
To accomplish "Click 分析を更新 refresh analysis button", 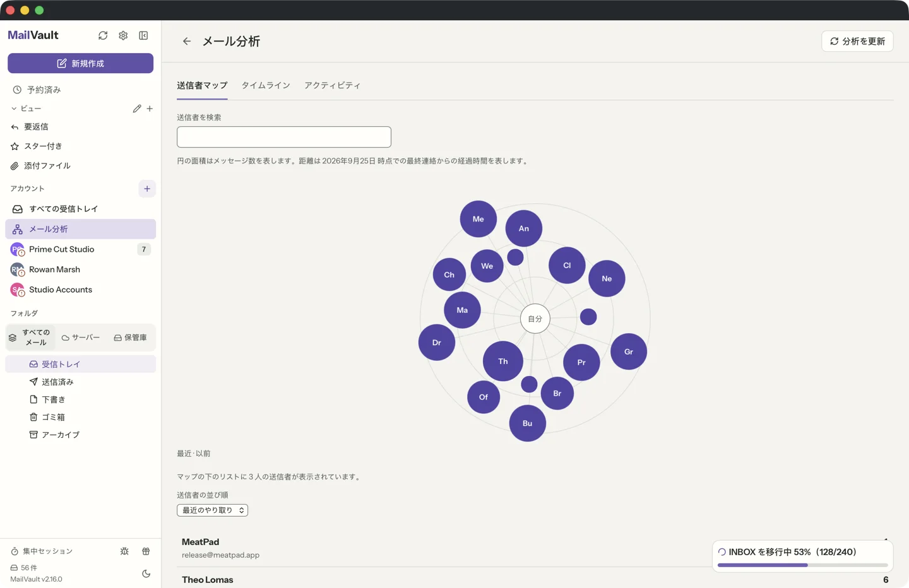I will pyautogui.click(x=857, y=41).
